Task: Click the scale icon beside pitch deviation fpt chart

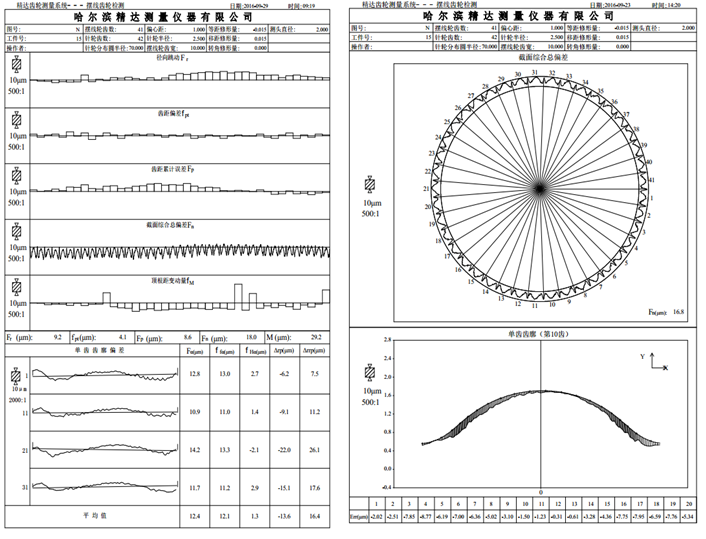Action: (x=15, y=121)
